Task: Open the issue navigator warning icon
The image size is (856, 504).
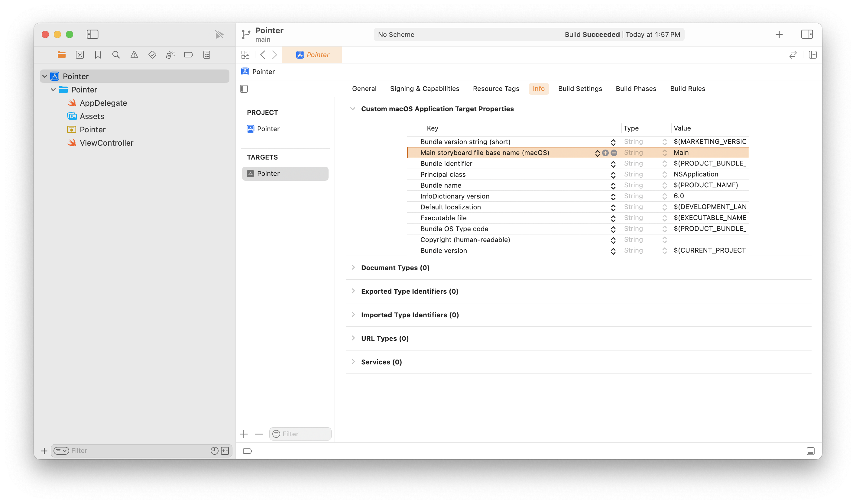Action: 134,55
